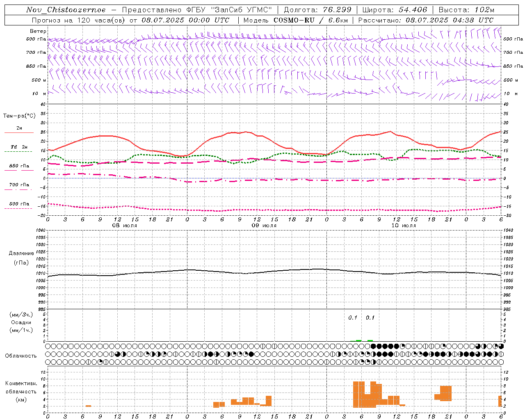Click the '500 м' wind level label on left
The width and height of the screenshot is (525, 420).
click(39, 80)
